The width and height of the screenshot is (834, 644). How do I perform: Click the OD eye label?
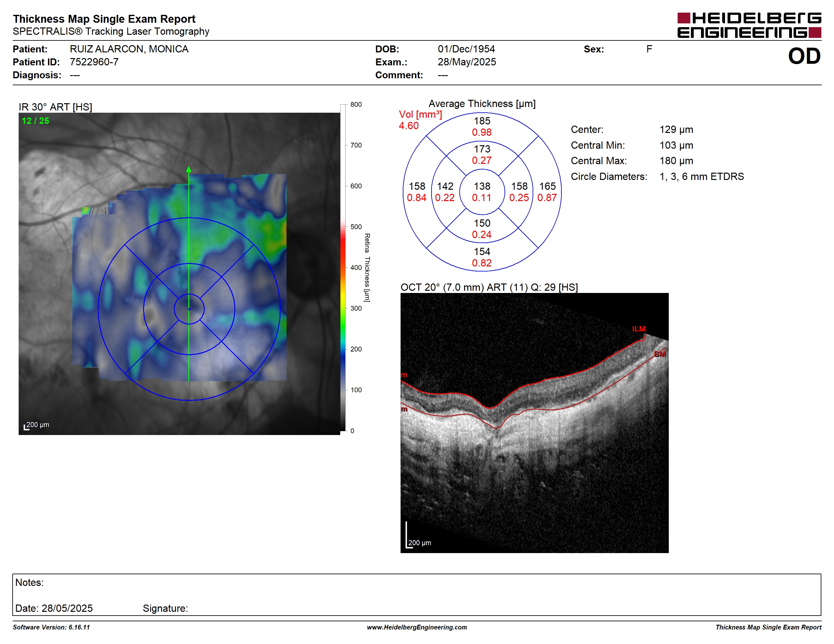[x=804, y=56]
